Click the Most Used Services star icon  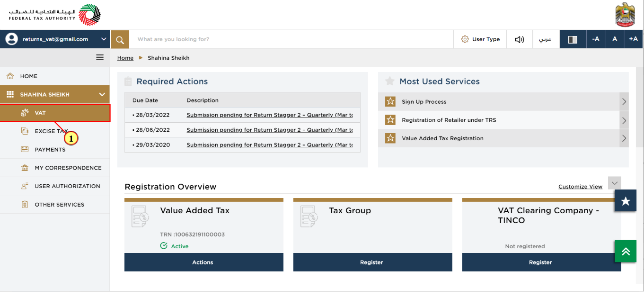click(390, 81)
